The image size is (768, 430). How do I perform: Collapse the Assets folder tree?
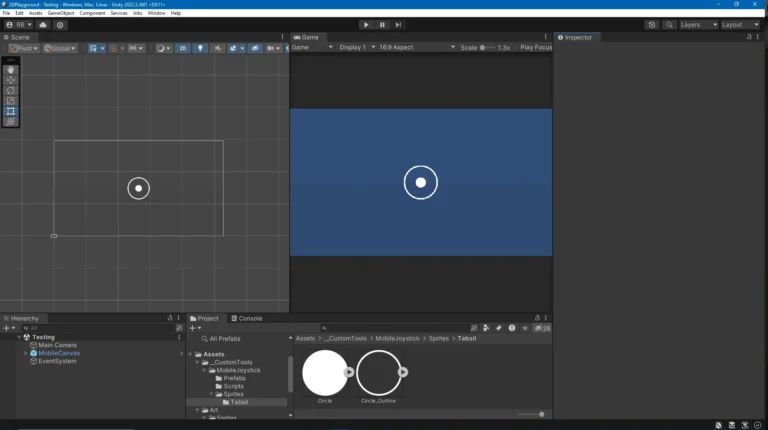191,354
